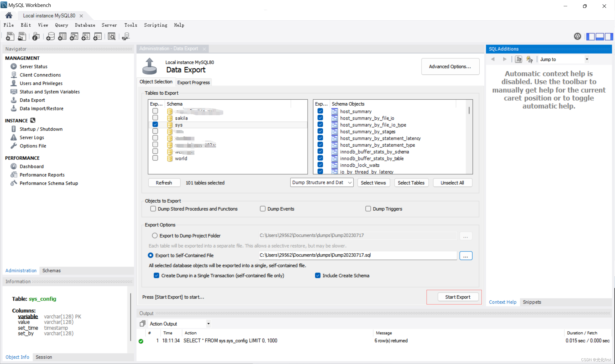Image resolution: width=615 pixels, height=364 pixels.
Task: Click Select Views button
Action: (373, 183)
